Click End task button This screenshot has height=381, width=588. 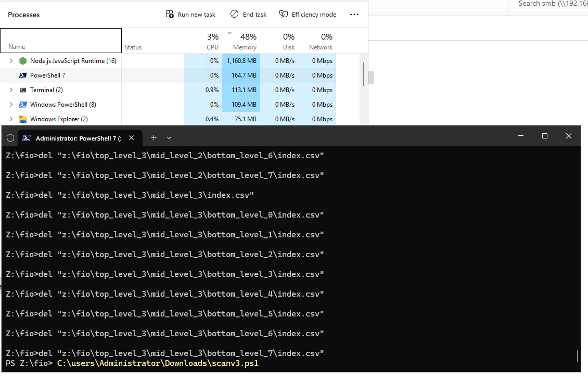[x=248, y=14]
